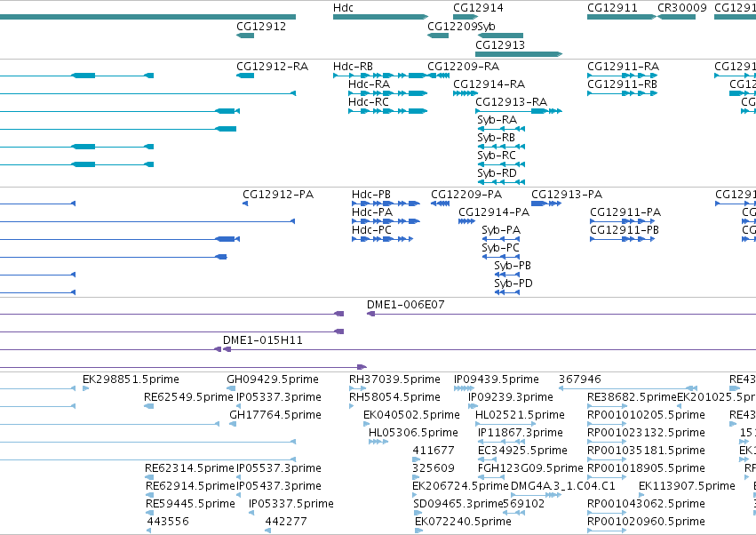Click the EC34925.5prime EST label
This screenshot has height=535, width=756.
[522, 451]
